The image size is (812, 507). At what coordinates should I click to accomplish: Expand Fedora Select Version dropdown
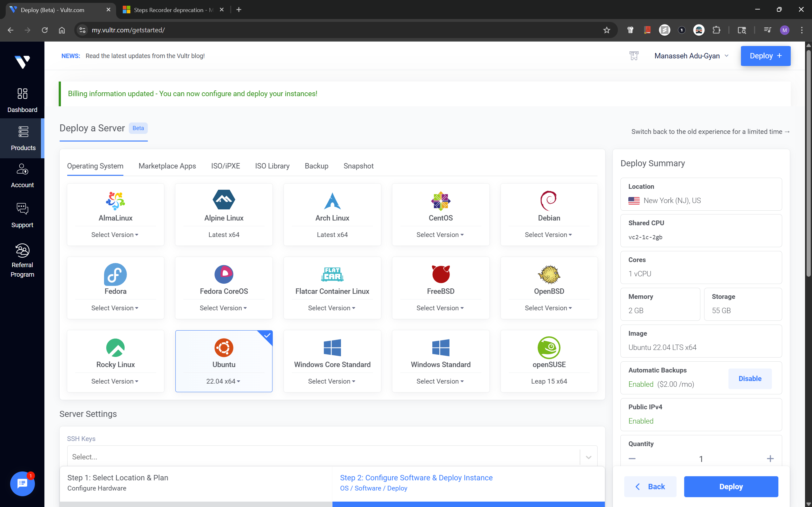coord(115,308)
